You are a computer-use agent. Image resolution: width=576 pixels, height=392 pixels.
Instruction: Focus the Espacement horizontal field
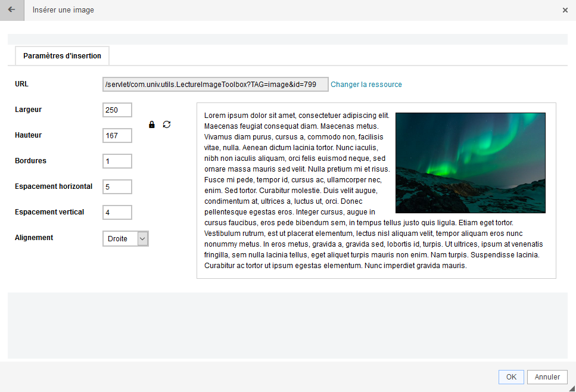tap(117, 186)
